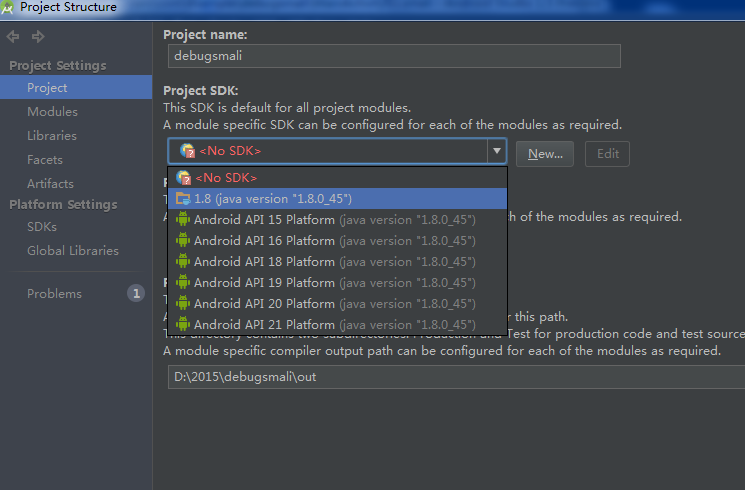Viewport: 745px width, 490px height.
Task: Click the Android icon for API 20 Platform
Action: point(183,303)
